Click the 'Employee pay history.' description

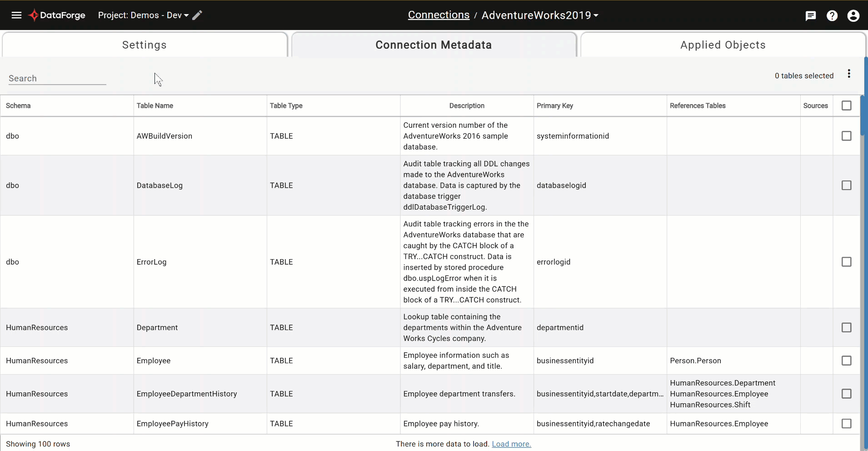441,424
